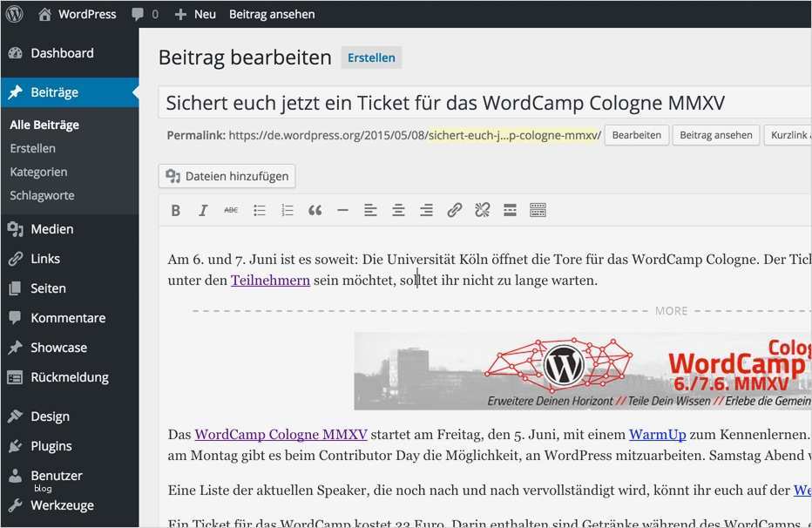The width and height of the screenshot is (812, 528).
Task: Insert the Read More tag
Action: coord(510,211)
